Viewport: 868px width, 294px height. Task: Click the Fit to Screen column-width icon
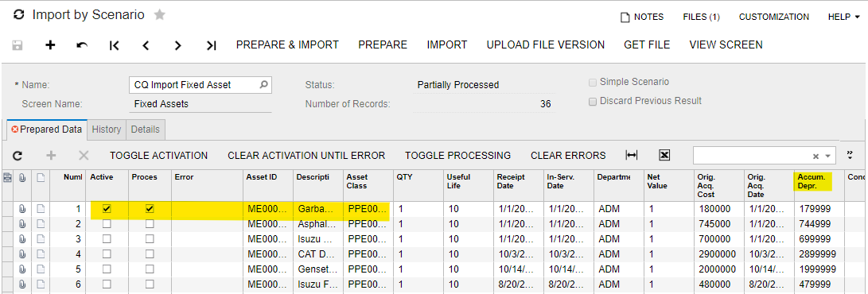click(x=631, y=156)
